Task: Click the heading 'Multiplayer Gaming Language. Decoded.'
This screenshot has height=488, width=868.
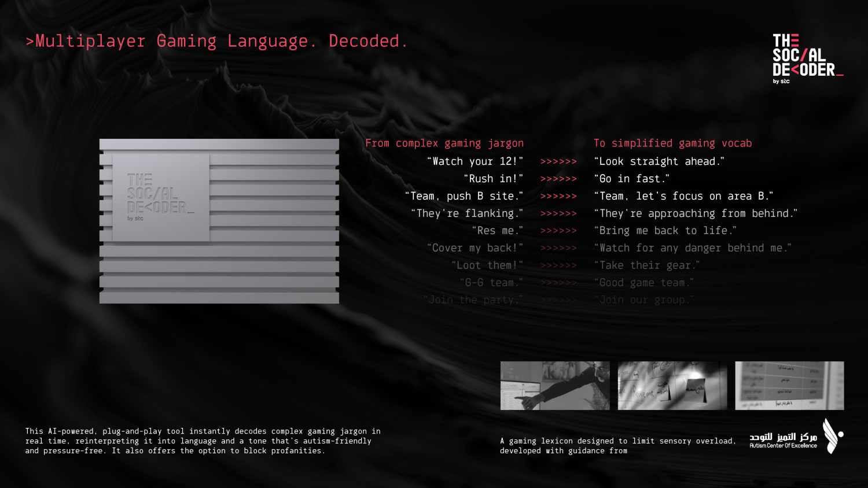Action: click(217, 41)
